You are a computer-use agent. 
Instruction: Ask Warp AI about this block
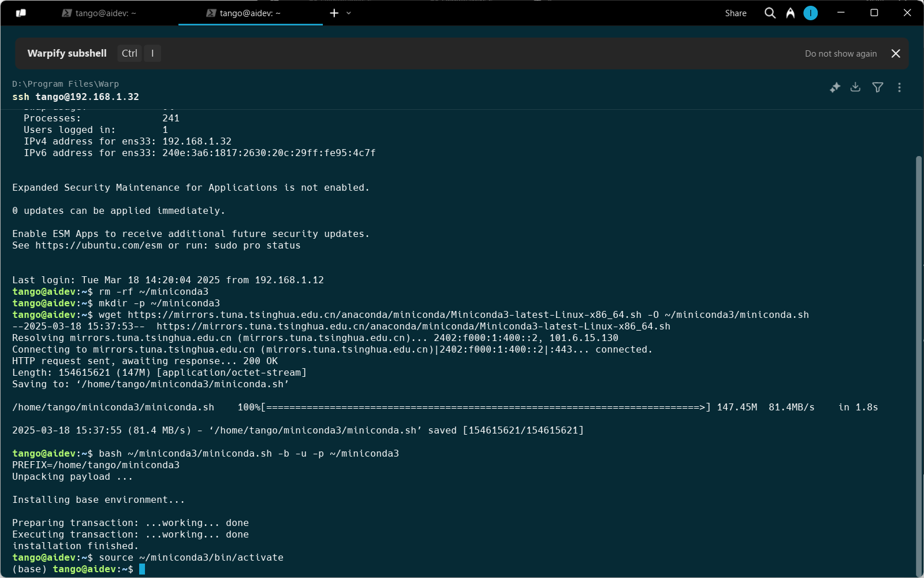[x=835, y=87]
